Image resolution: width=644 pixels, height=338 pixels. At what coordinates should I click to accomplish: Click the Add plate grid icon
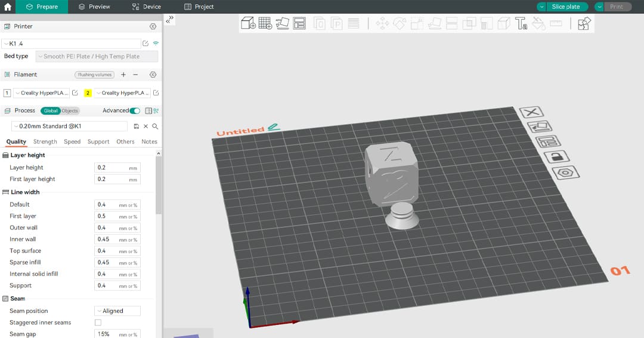265,23
